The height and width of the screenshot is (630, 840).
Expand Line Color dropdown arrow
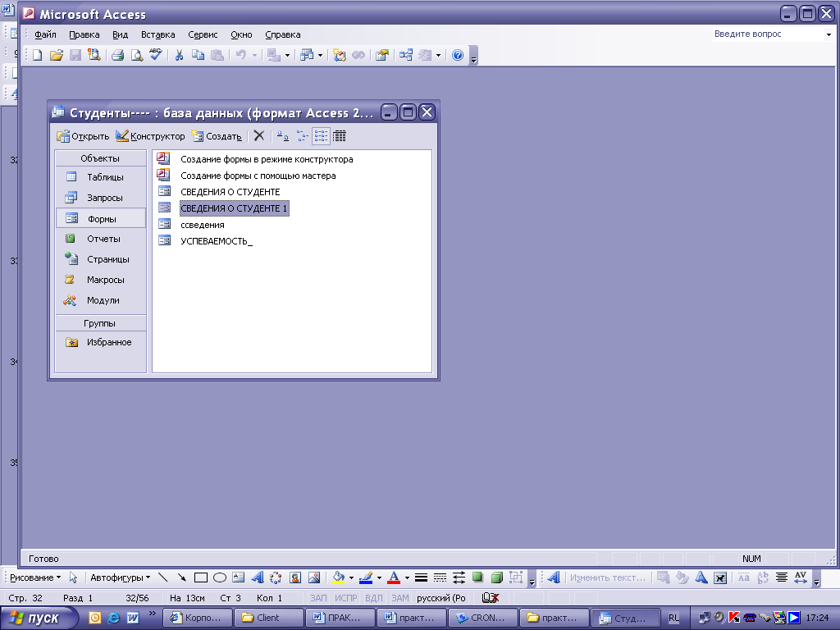tap(379, 577)
